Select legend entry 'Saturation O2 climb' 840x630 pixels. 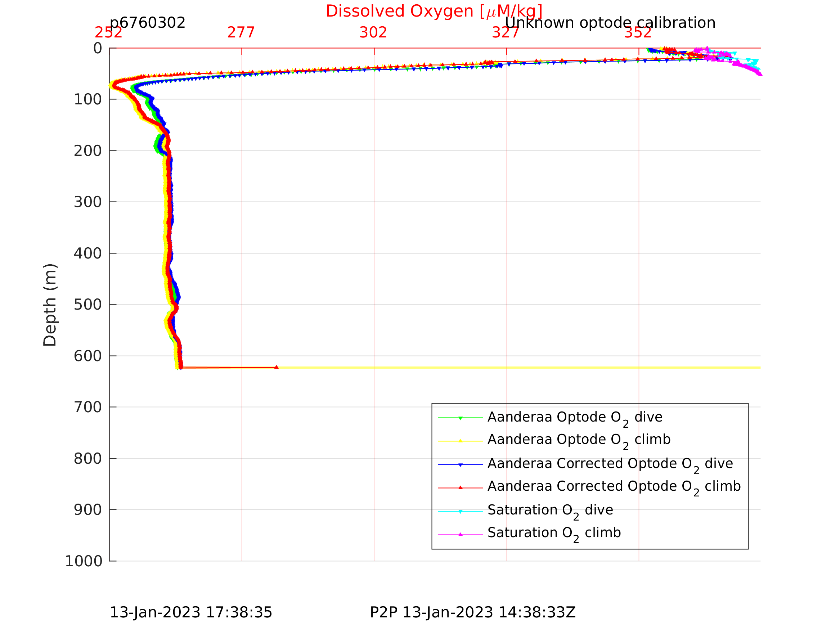[x=554, y=534]
